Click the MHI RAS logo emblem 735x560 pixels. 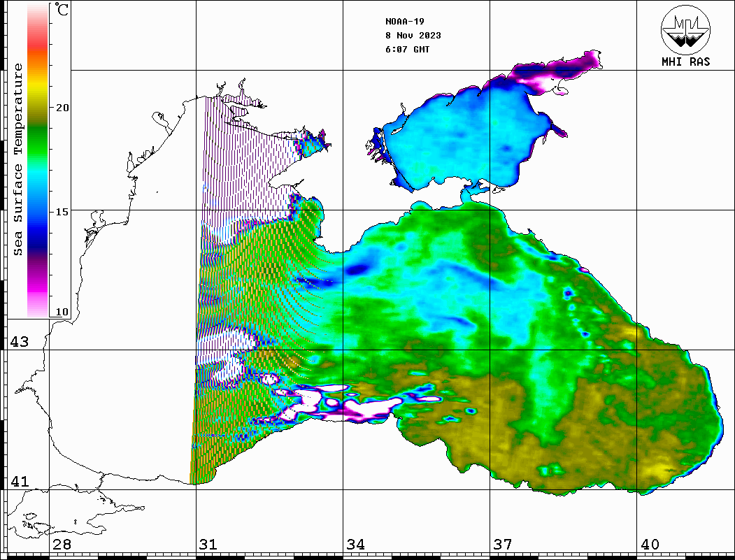[x=685, y=29]
